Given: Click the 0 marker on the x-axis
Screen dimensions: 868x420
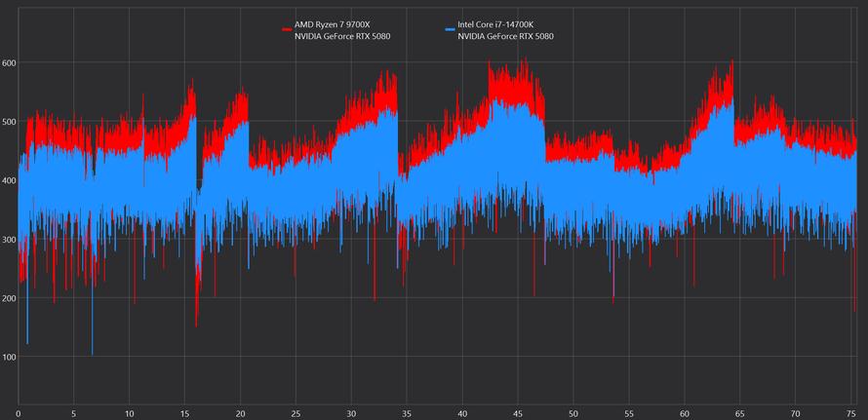Looking at the screenshot, I should [18, 412].
